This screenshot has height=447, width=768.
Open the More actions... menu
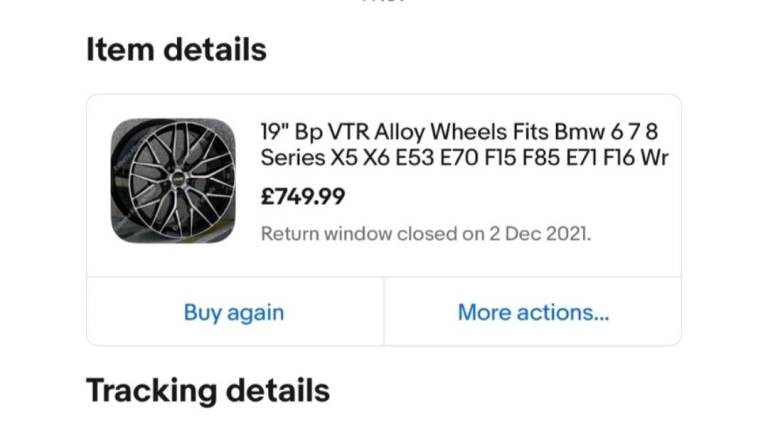coord(533,312)
